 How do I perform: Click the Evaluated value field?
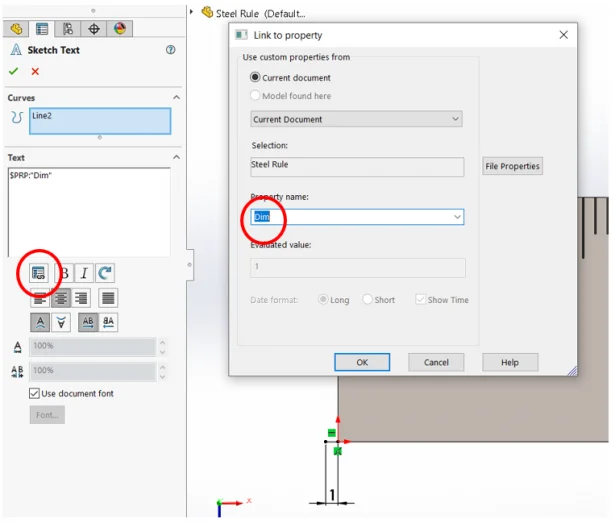(358, 268)
